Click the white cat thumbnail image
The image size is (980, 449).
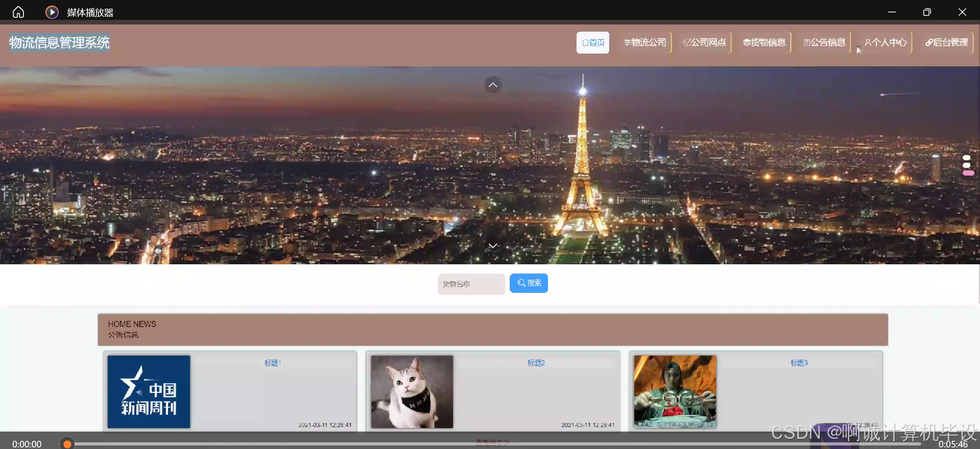[x=412, y=391]
